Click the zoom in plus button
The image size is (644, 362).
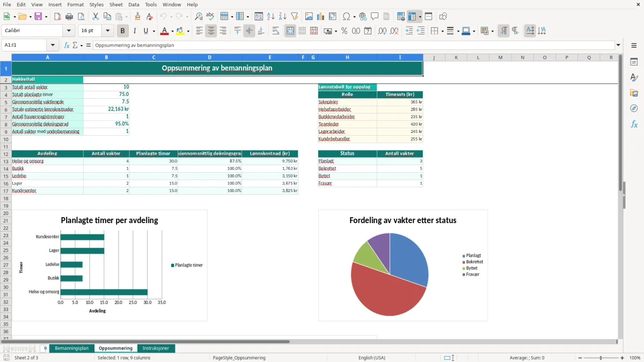coord(623,358)
